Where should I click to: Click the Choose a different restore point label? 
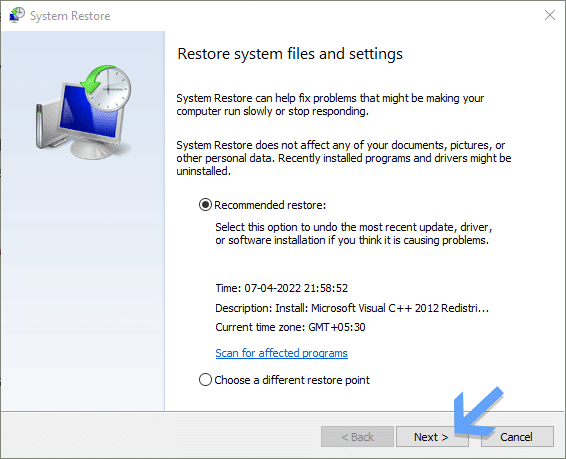[x=292, y=380]
